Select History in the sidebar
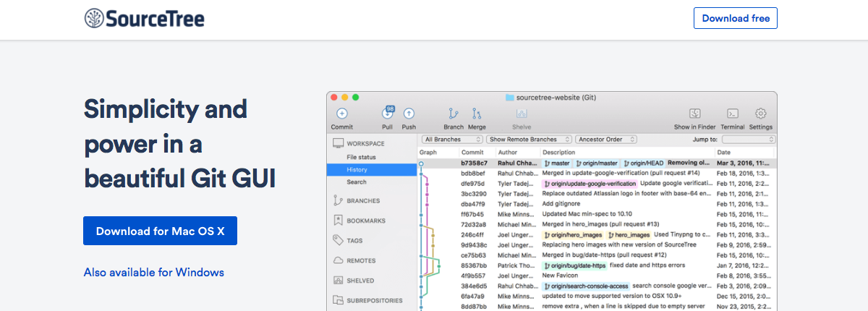The image size is (868, 311). 372,169
